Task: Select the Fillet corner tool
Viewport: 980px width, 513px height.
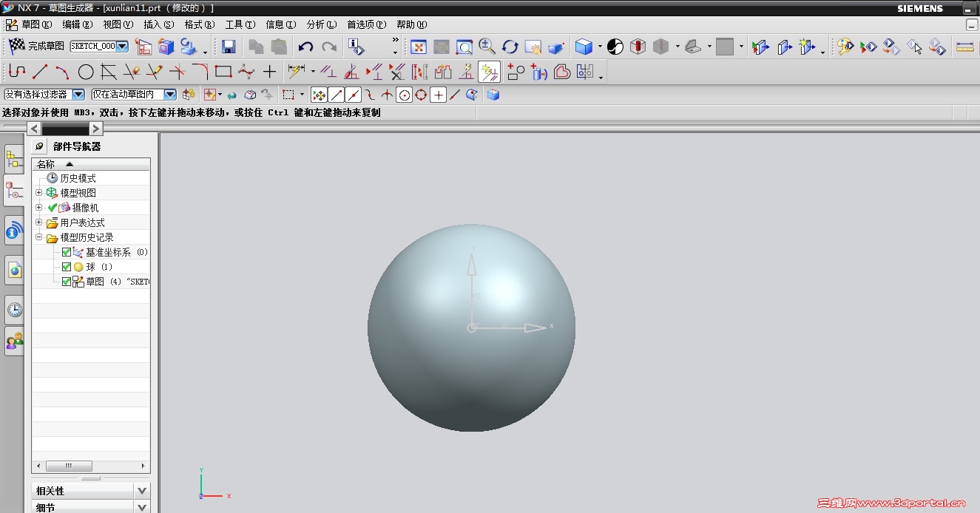Action: click(200, 72)
